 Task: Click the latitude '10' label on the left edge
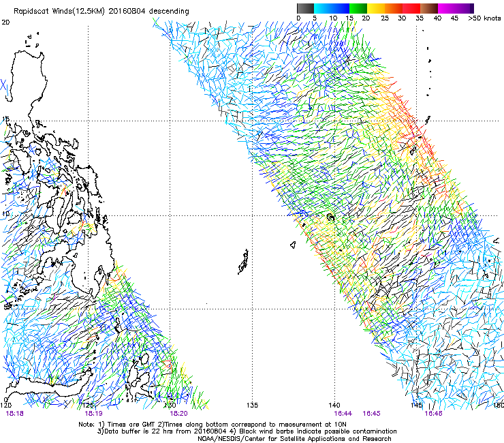tap(5, 213)
